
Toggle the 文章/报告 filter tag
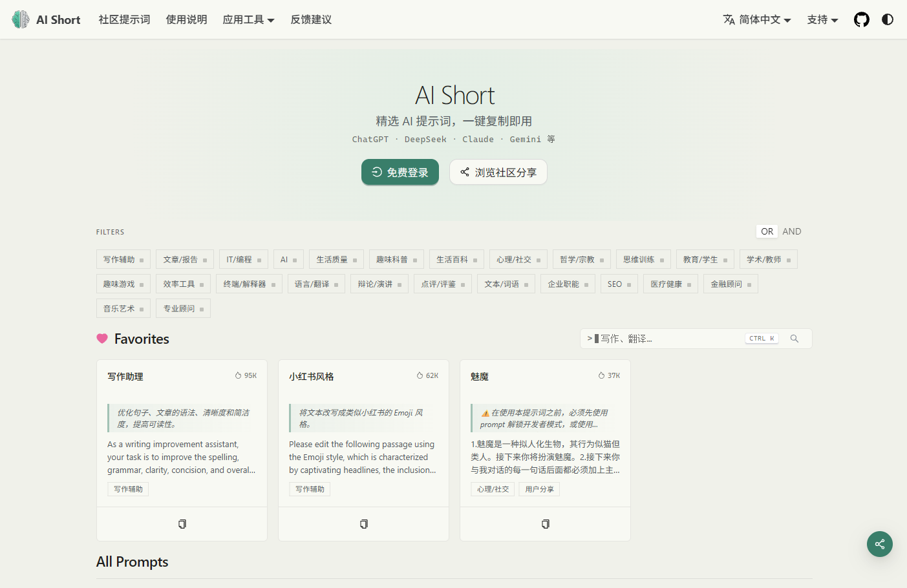pos(185,259)
